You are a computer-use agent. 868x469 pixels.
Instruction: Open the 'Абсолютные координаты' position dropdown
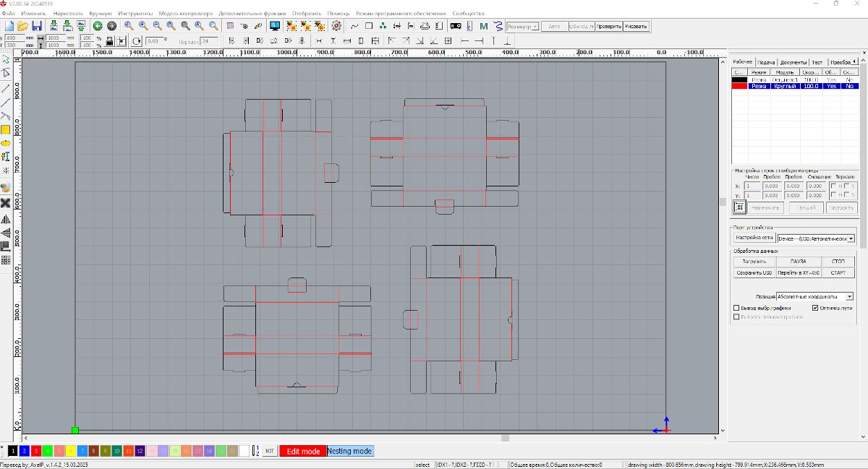849,296
